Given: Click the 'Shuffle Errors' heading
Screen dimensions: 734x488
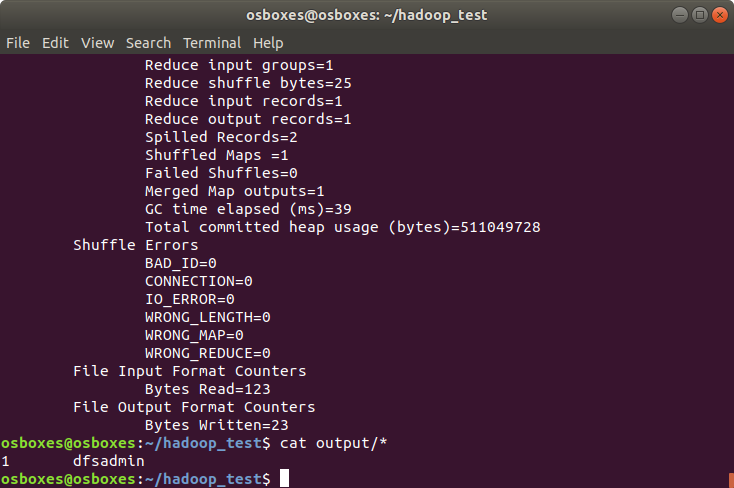Looking at the screenshot, I should pos(136,245).
